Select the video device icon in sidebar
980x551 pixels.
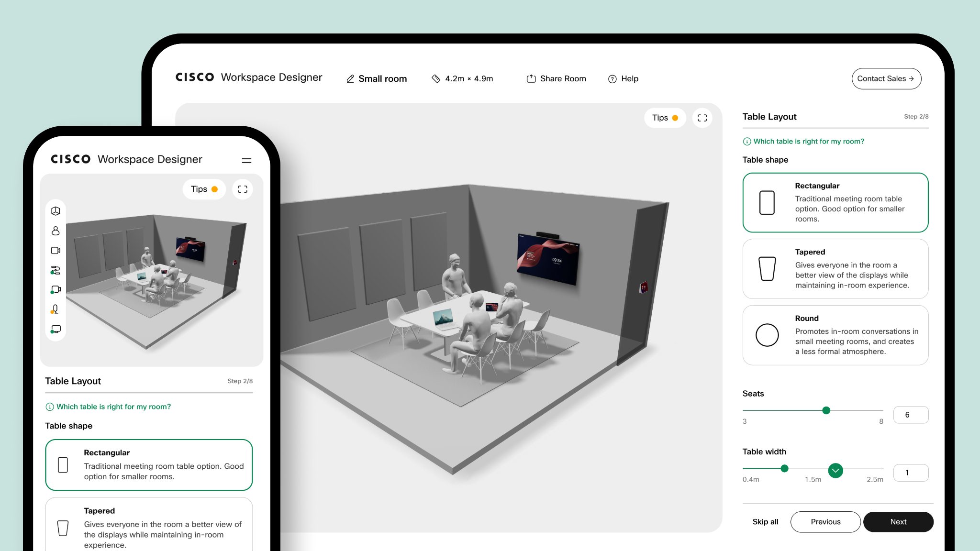click(x=56, y=250)
